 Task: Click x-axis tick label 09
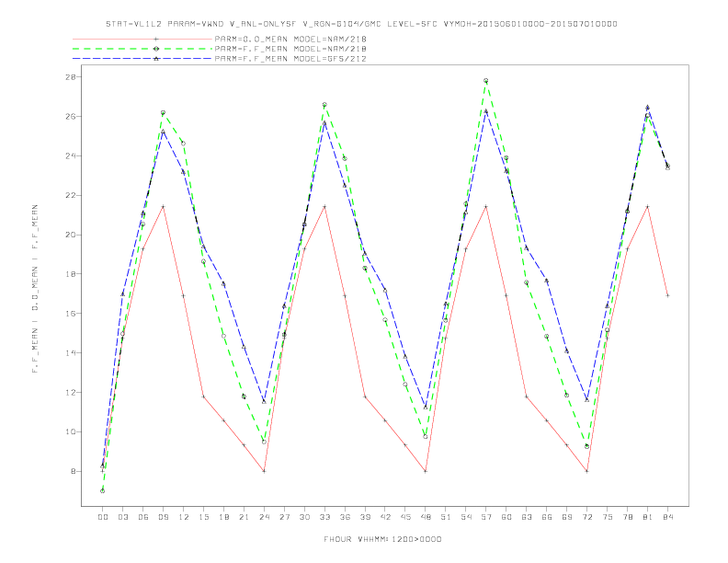(163, 517)
